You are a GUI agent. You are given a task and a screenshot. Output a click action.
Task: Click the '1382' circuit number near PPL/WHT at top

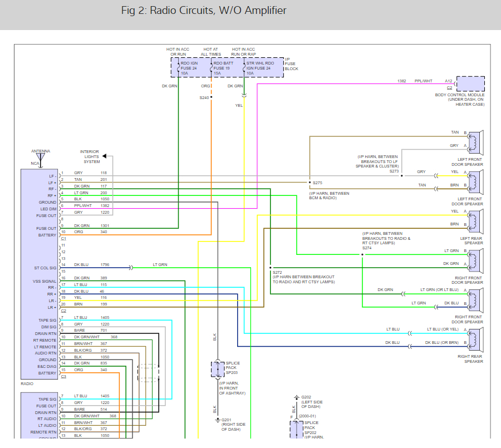[x=401, y=81]
